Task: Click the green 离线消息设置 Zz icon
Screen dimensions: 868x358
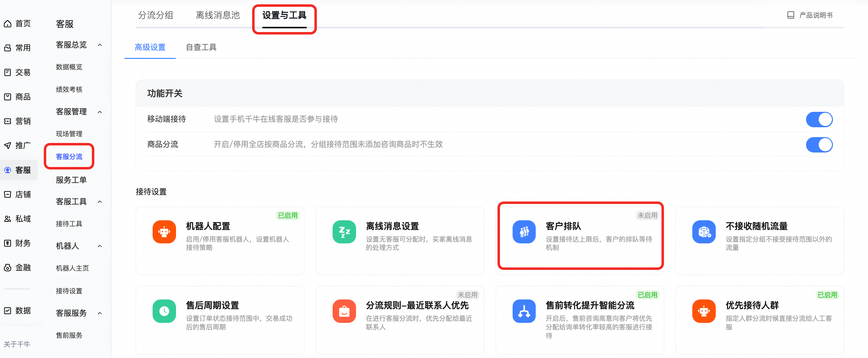Action: click(344, 232)
